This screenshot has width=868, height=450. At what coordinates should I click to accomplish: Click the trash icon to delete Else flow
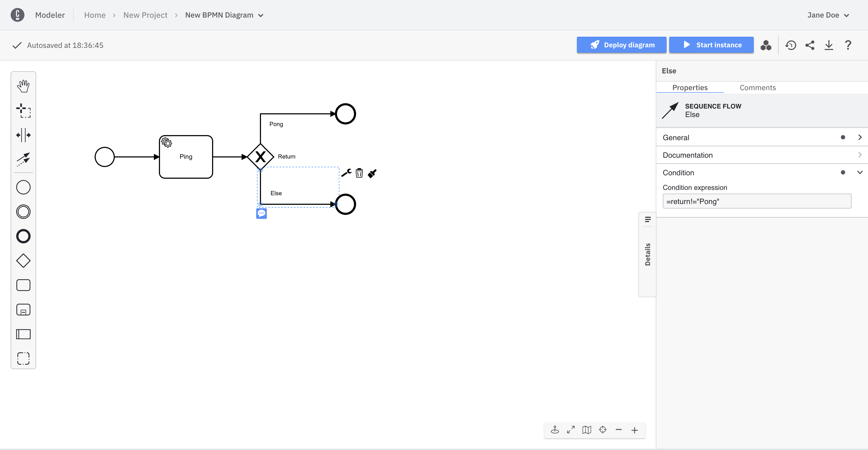359,173
